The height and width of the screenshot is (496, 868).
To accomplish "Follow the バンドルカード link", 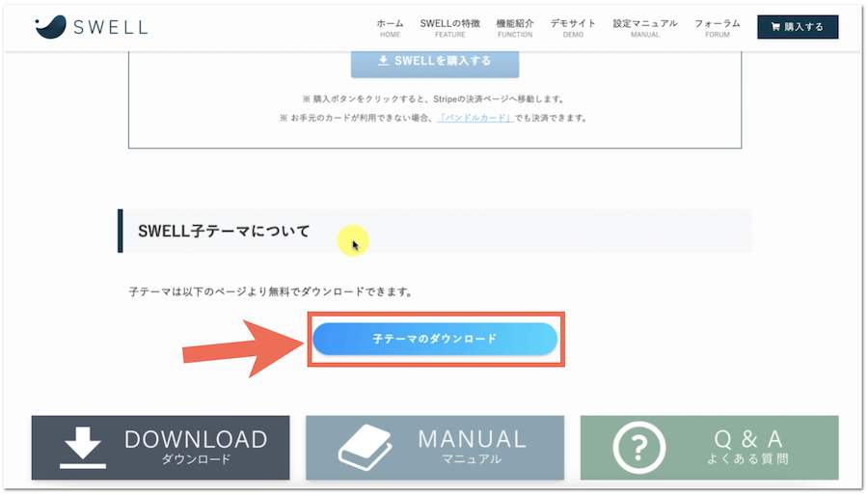I will (475, 118).
